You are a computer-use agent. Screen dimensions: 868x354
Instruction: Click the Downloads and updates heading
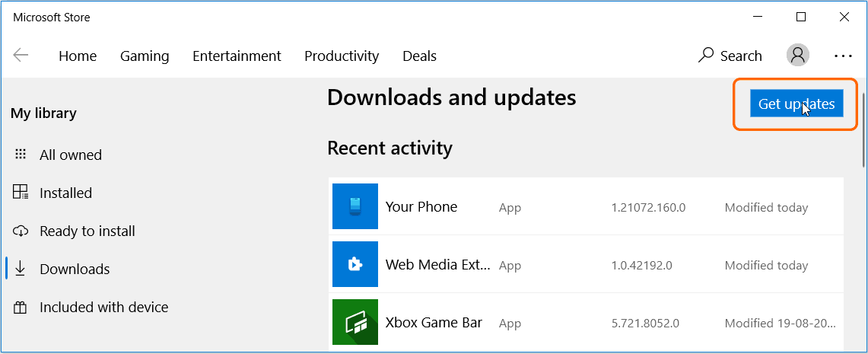coord(452,98)
